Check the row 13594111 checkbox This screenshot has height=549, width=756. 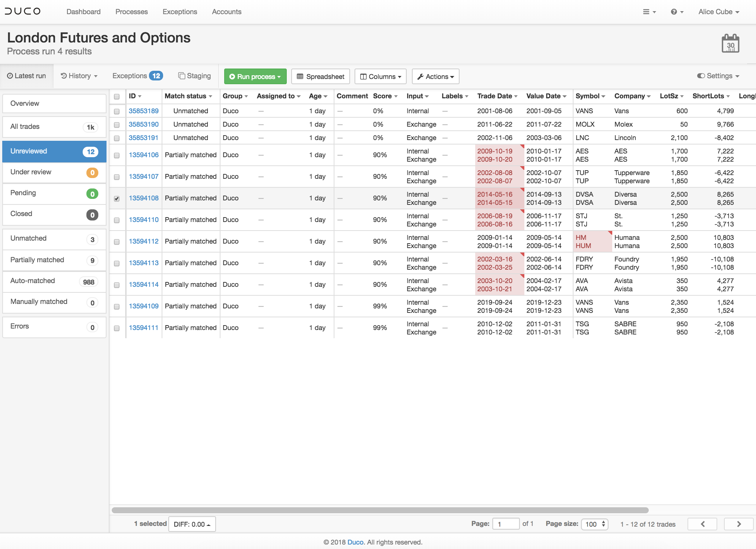pos(117,328)
